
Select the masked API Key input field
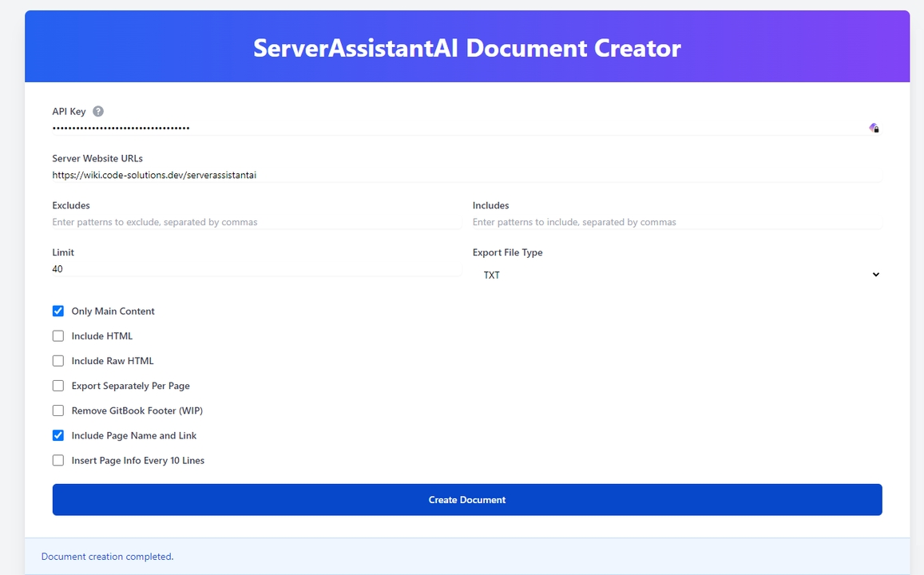319,128
